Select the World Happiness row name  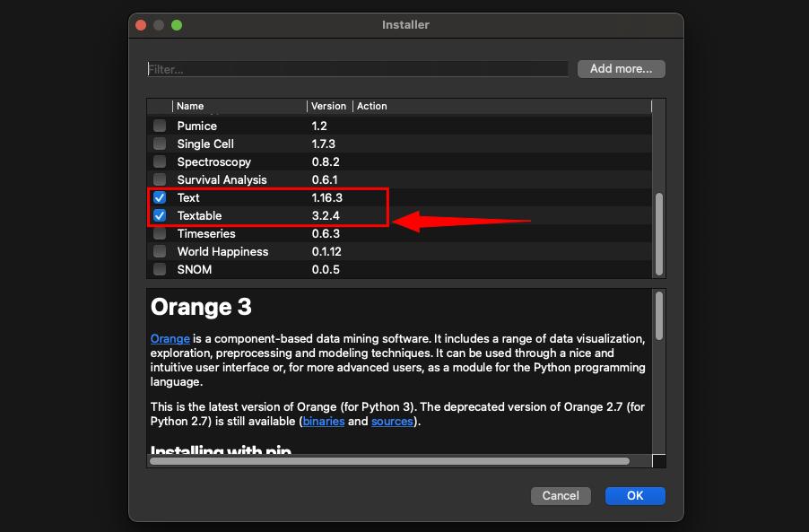point(223,251)
